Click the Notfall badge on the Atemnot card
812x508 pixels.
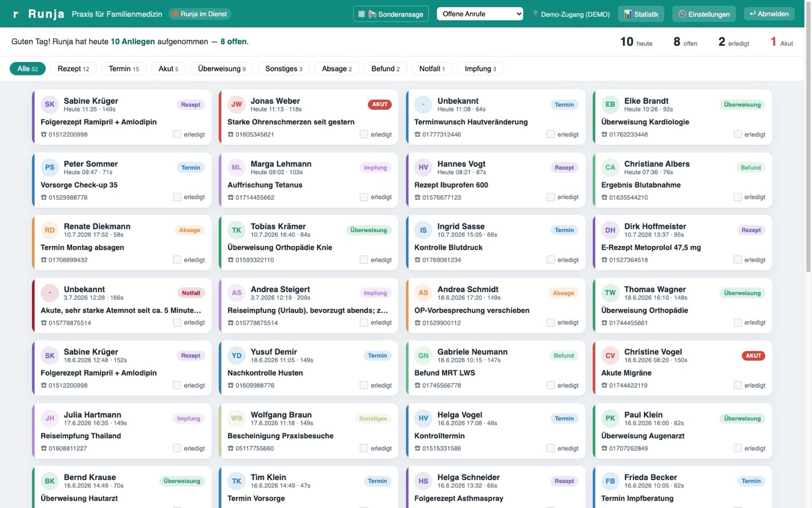coord(191,293)
